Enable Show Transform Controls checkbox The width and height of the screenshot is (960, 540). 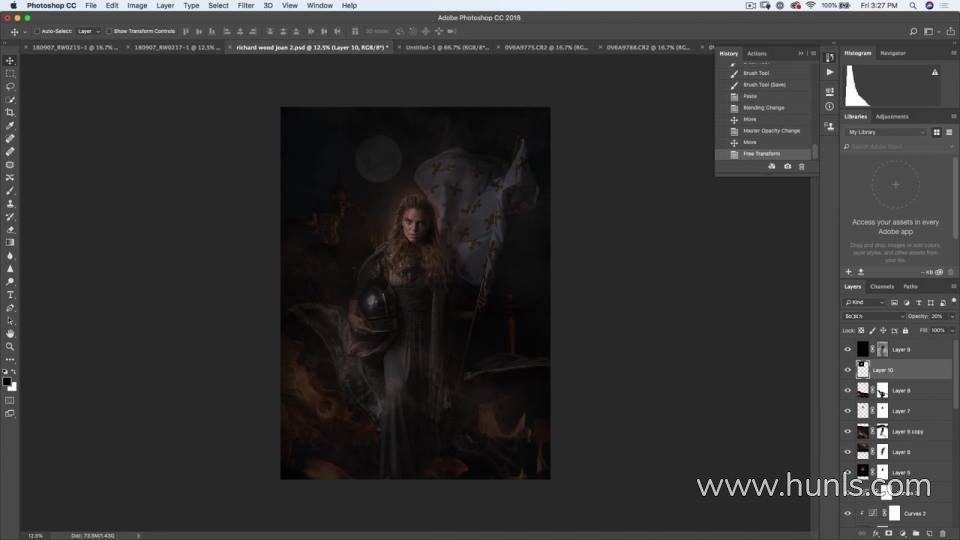pyautogui.click(x=109, y=31)
